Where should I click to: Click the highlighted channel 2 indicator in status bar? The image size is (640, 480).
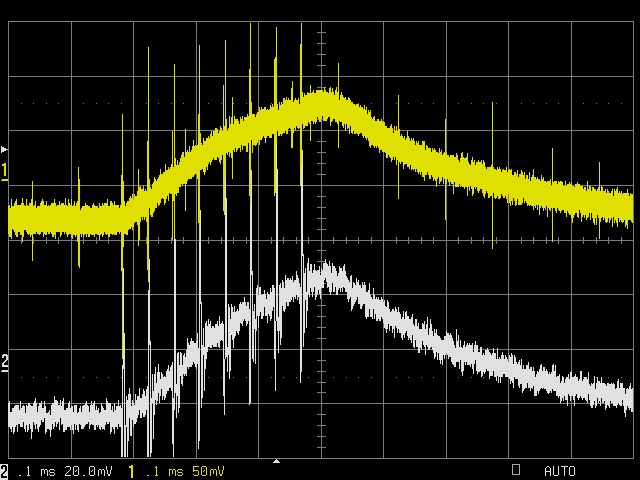(4, 471)
